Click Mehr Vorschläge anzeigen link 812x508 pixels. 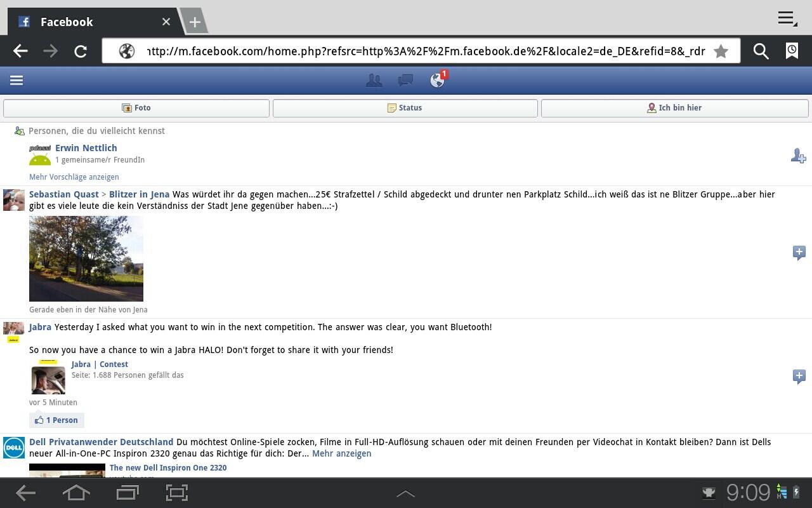click(74, 177)
